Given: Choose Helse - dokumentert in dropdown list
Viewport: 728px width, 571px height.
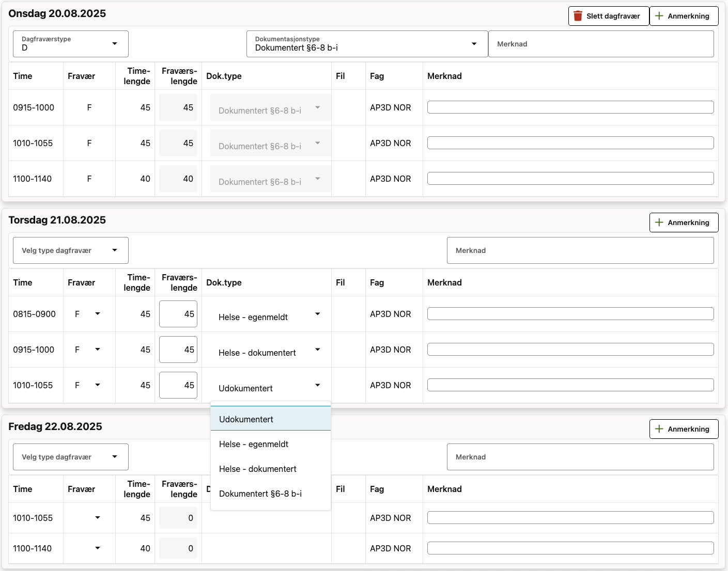Looking at the screenshot, I should coord(270,469).
